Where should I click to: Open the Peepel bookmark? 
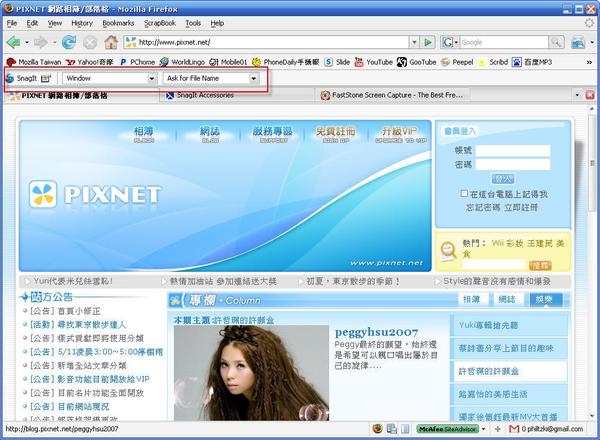click(457, 62)
